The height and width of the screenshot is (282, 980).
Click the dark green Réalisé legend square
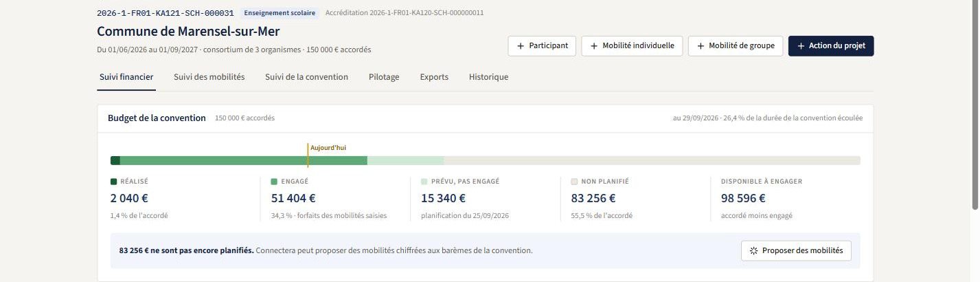click(113, 182)
